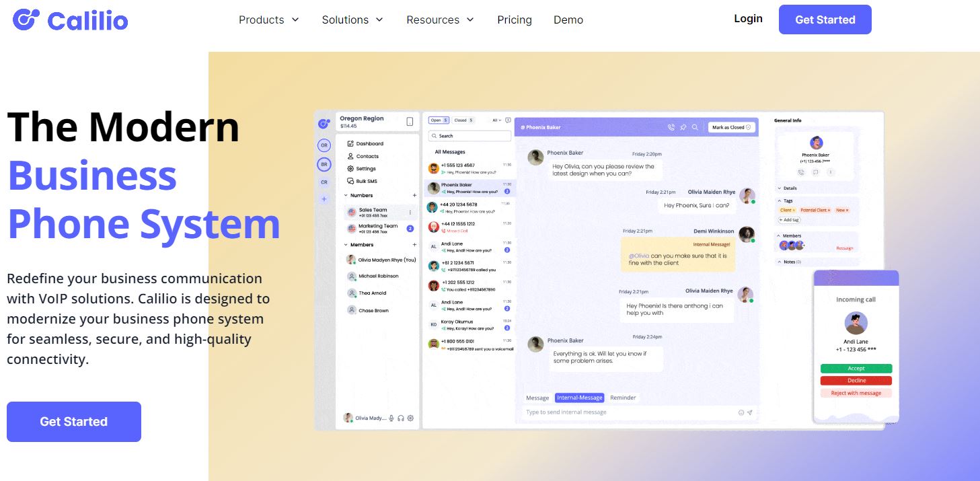Click the send message paper-plane icon

pos(749,412)
